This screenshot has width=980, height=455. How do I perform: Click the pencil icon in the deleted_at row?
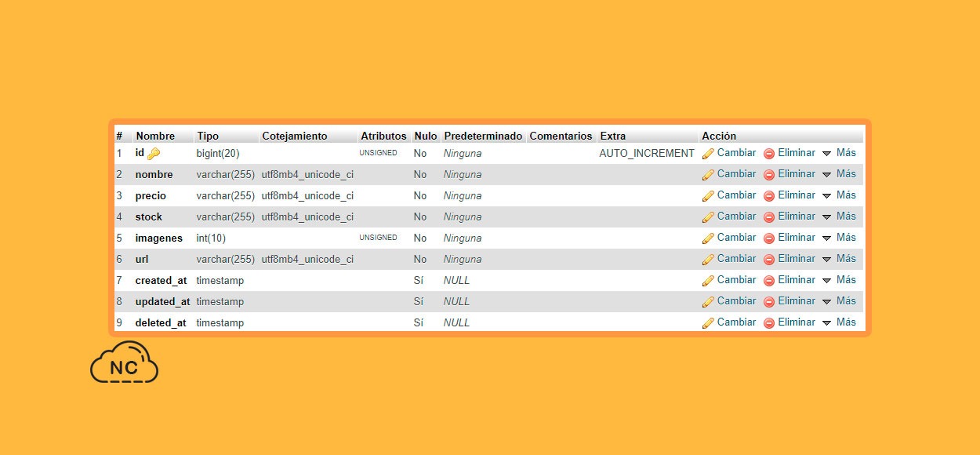[x=708, y=323]
